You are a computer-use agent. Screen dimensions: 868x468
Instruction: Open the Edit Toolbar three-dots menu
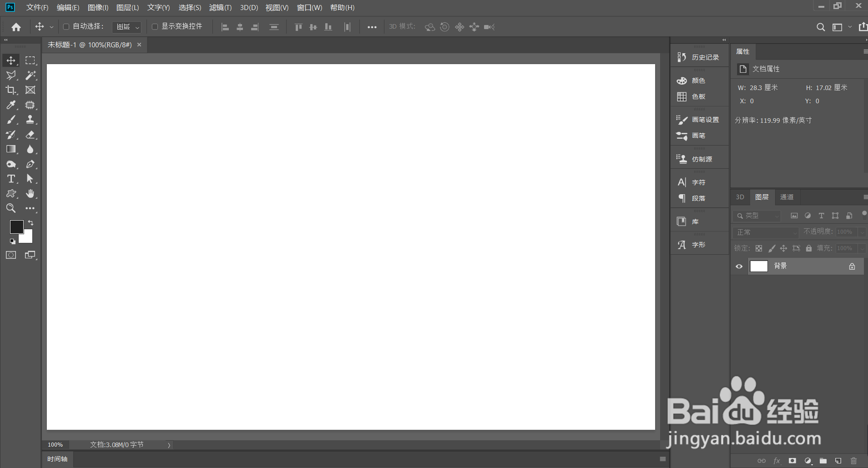point(30,208)
